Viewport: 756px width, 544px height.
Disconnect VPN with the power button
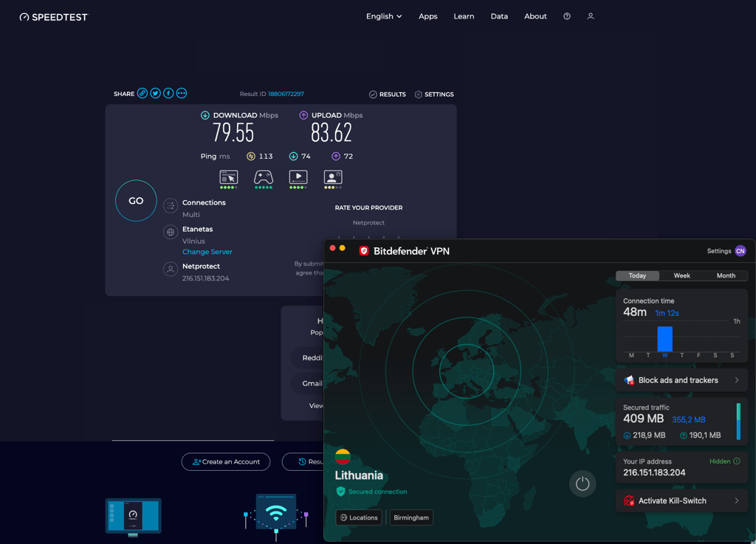click(x=583, y=483)
